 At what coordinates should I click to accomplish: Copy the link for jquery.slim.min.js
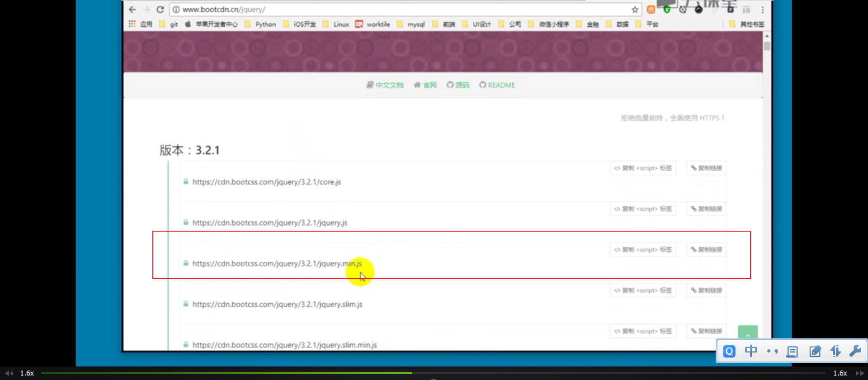click(x=706, y=331)
